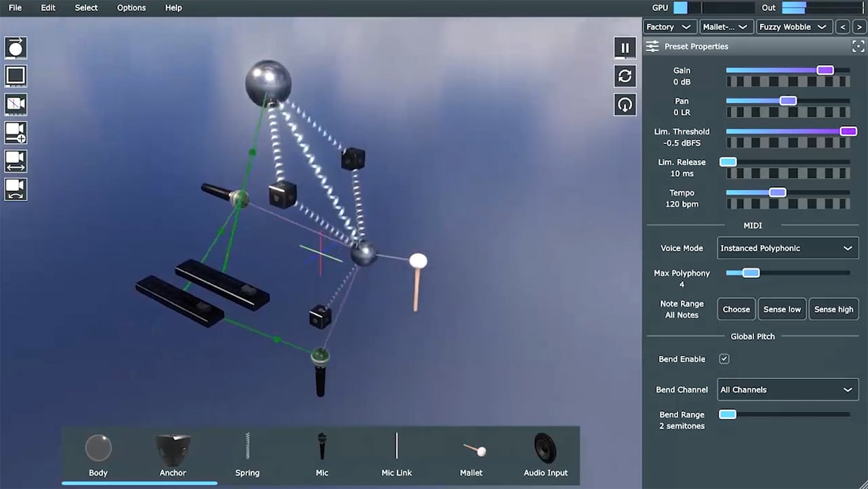Viewport: 868px width, 489px height.
Task: Select the Body entity in the palette
Action: [x=98, y=452]
